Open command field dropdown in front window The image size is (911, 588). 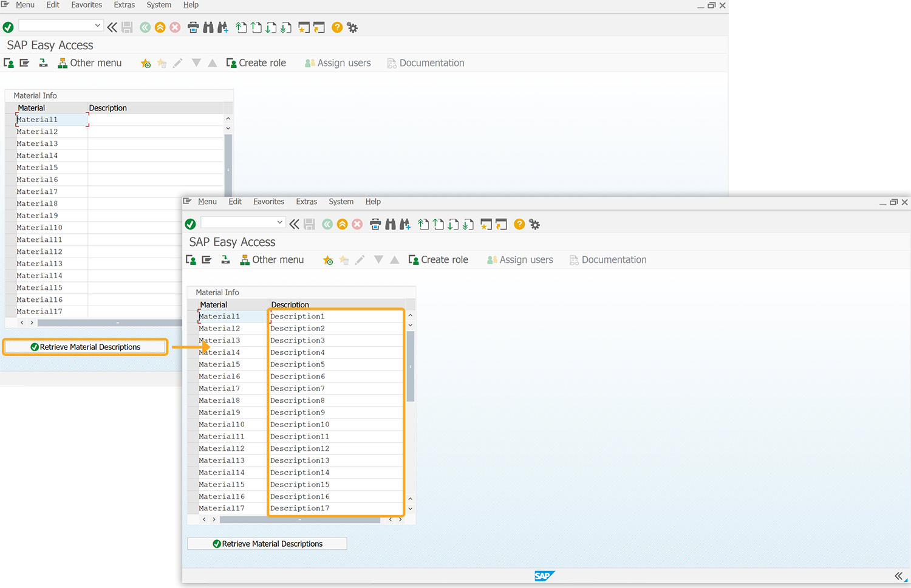280,222
